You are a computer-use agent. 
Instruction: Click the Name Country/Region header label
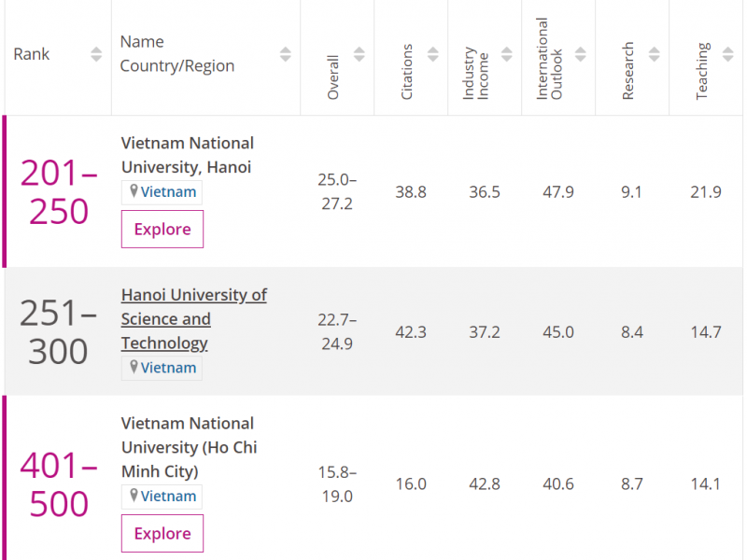(x=177, y=54)
